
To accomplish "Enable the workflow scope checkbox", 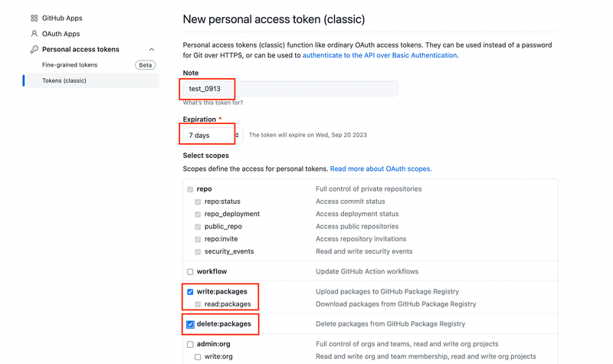I will click(x=190, y=272).
